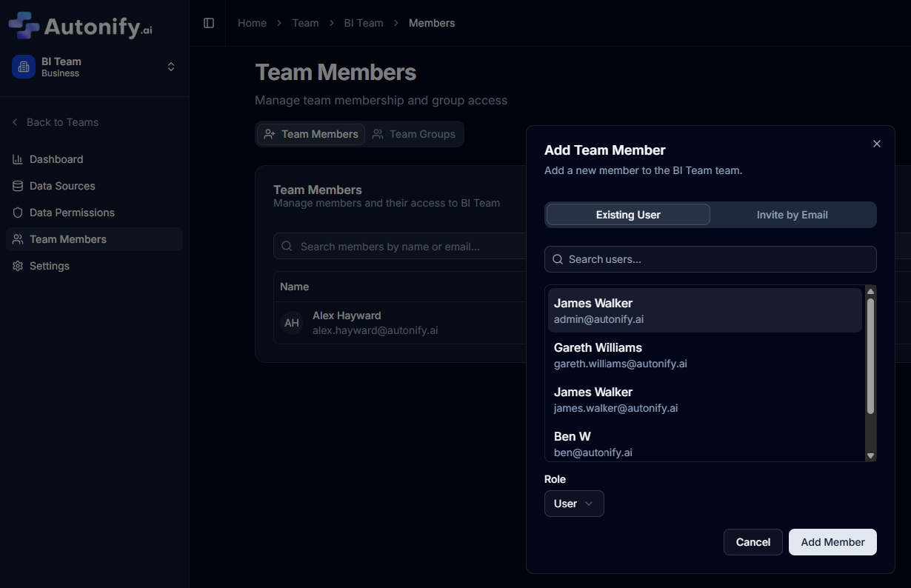Image resolution: width=911 pixels, height=588 pixels.
Task: Select the Invite by Email tab
Action: pyautogui.click(x=792, y=215)
